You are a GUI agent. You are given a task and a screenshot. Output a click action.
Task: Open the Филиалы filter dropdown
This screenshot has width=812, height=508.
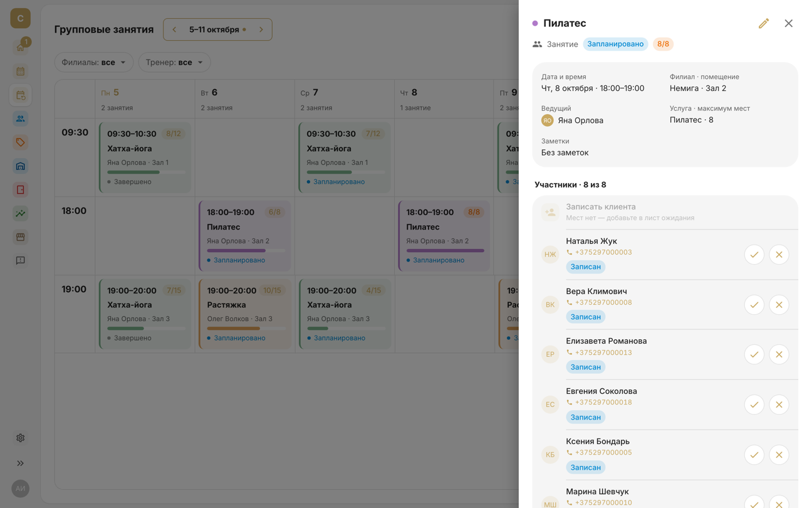(x=93, y=62)
